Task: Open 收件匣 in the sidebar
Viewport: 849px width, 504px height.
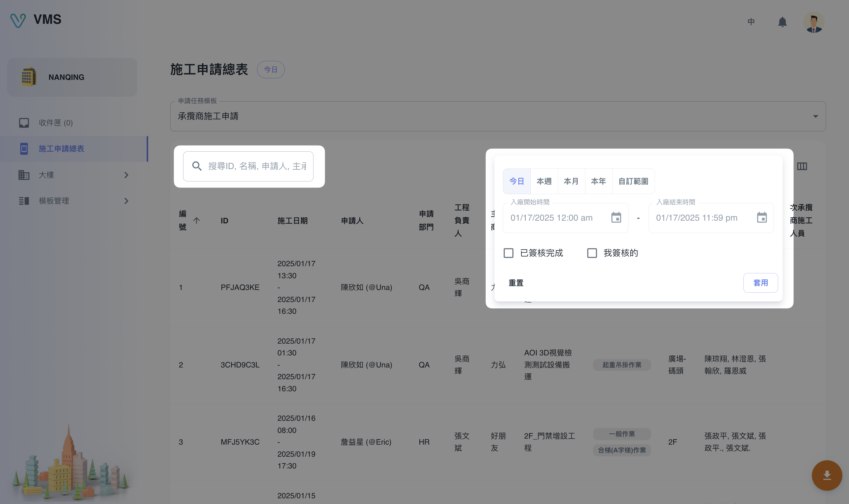Action: tap(56, 123)
